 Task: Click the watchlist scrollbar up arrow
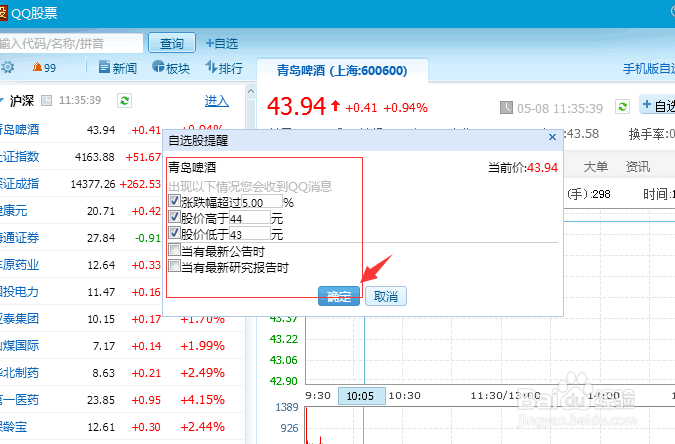pos(251,91)
